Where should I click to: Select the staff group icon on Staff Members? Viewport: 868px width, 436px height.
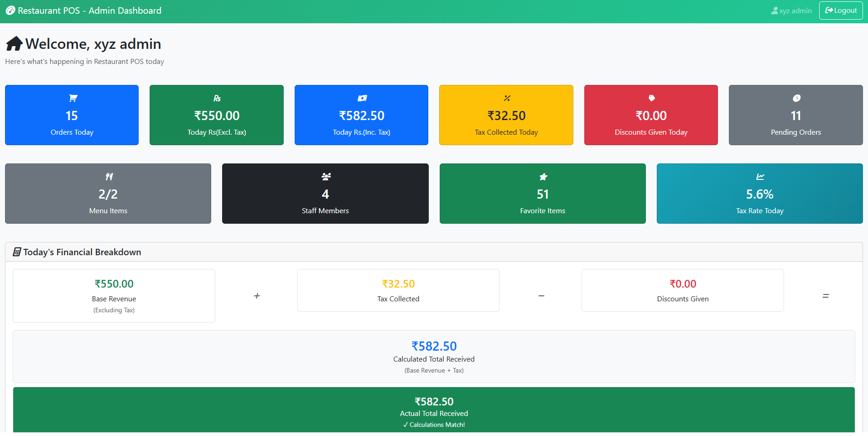pos(325,177)
